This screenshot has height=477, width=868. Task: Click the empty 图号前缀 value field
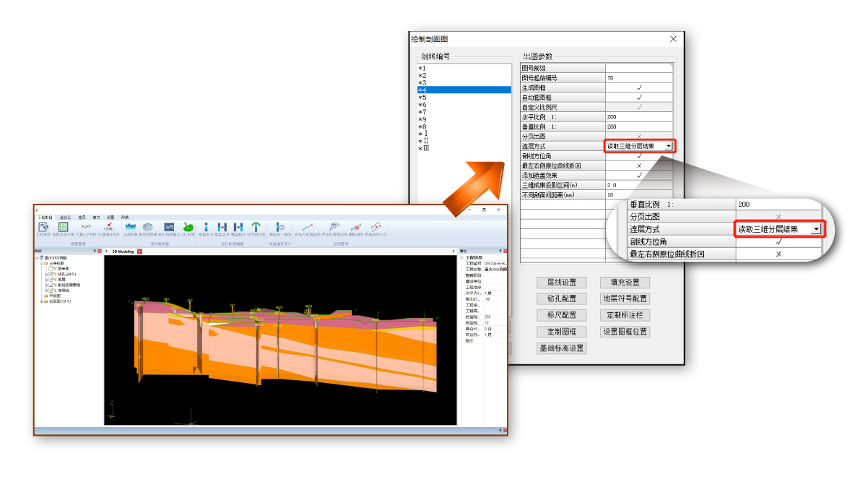point(638,68)
